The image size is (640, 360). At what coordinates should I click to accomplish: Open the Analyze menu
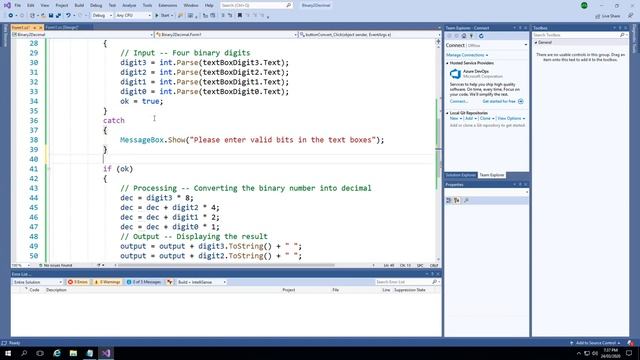(129, 5)
